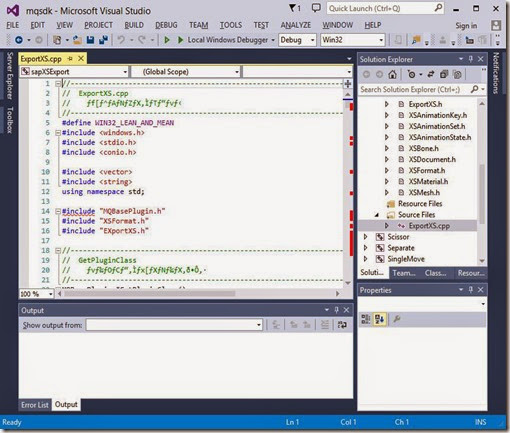Select ExportXS.cpp in Solution Explorer tree
Screen dimensions: 510x433
coord(429,226)
